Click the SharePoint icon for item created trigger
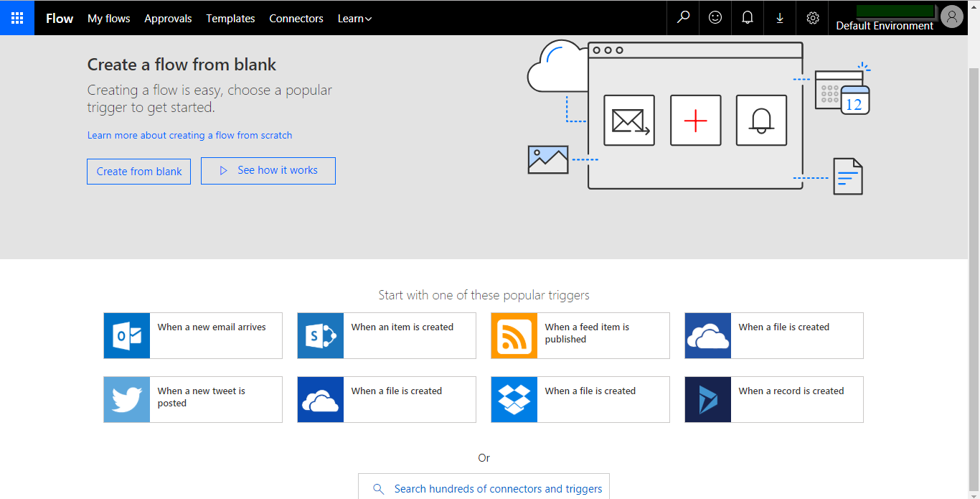 (321, 335)
